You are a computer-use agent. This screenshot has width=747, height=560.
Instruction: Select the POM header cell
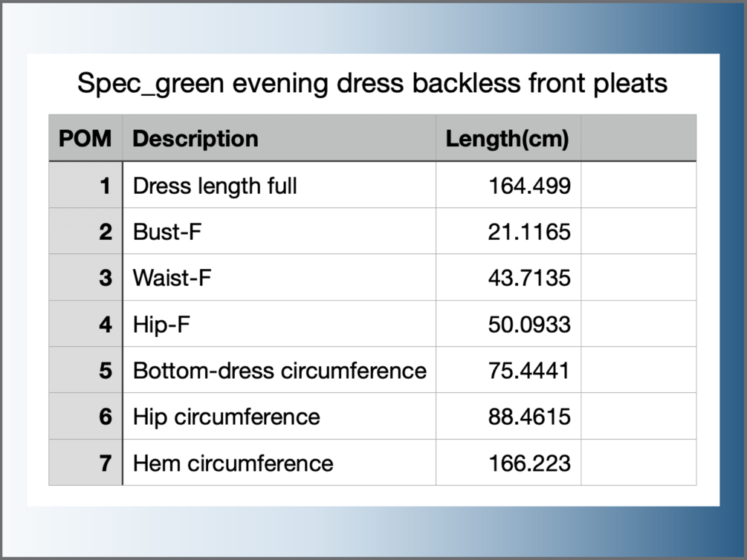coord(85,139)
